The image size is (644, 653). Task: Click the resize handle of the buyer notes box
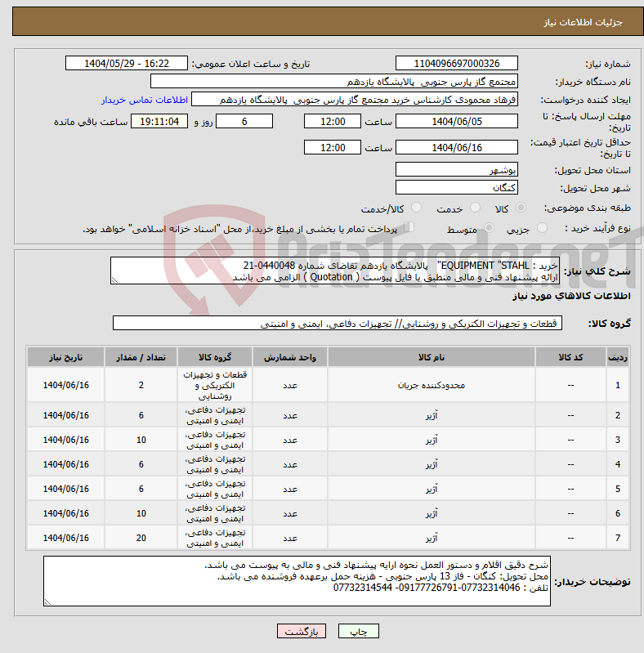[47, 602]
